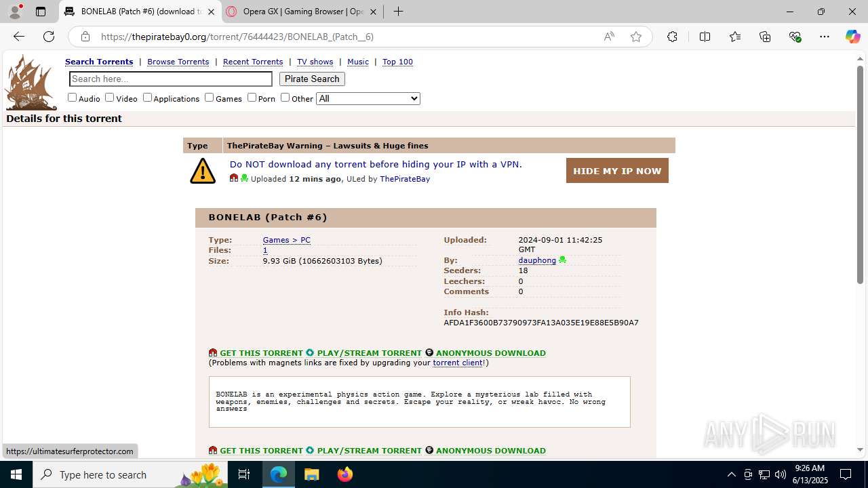Open the Extensions puzzle icon
This screenshot has height=488, width=868.
[x=672, y=37]
